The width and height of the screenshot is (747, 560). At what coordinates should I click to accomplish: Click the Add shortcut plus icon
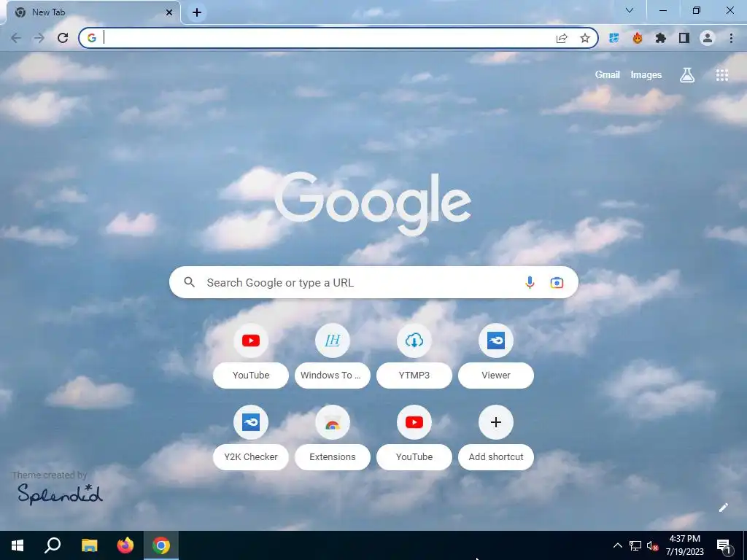[x=496, y=422]
